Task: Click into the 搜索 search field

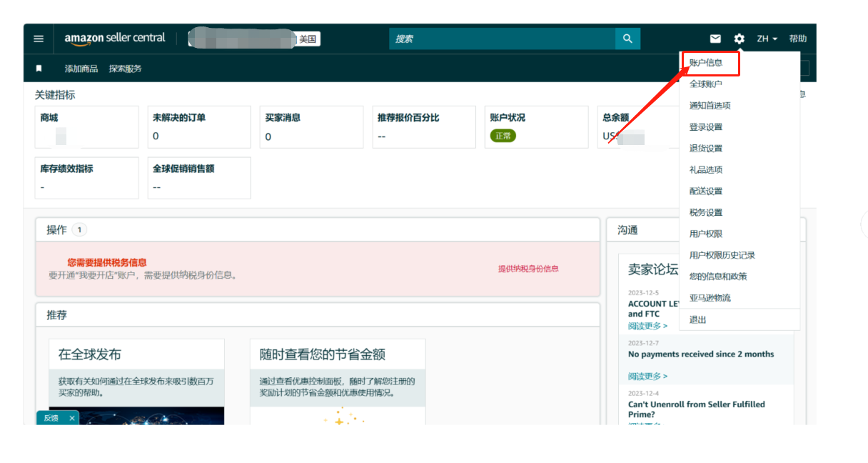Action: coord(503,39)
